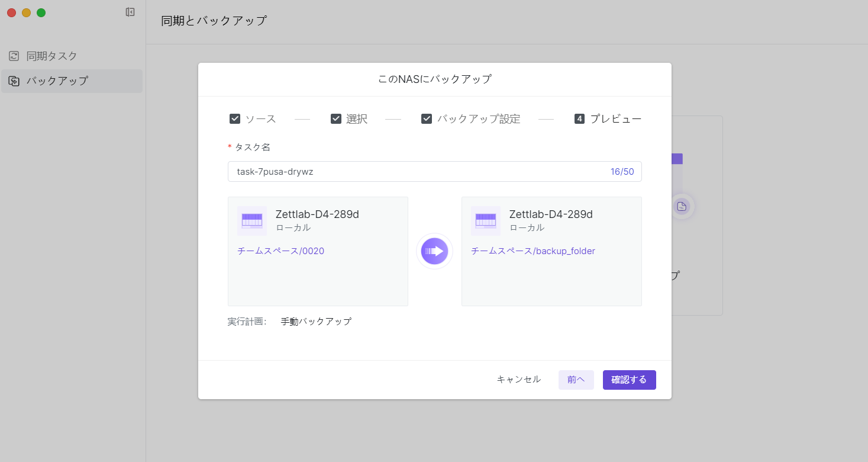868x462 pixels.
Task: Click the backup icon in sidebar
Action: point(14,81)
